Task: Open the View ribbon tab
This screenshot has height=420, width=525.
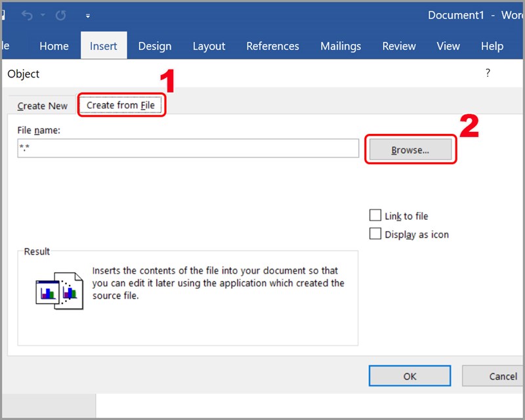Action: tap(448, 46)
